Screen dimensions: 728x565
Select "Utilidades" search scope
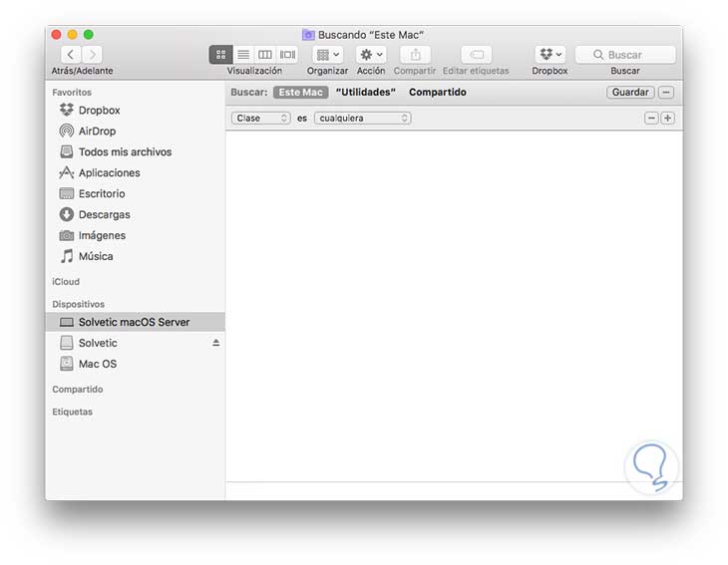click(x=366, y=93)
